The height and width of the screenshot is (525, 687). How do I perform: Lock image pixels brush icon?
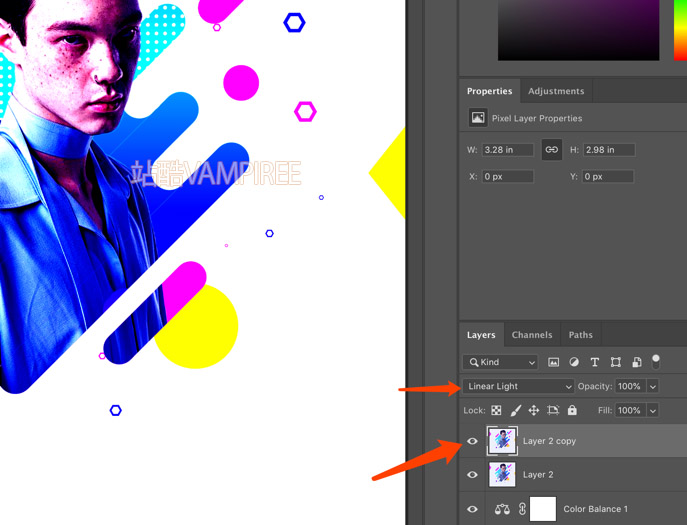516,410
